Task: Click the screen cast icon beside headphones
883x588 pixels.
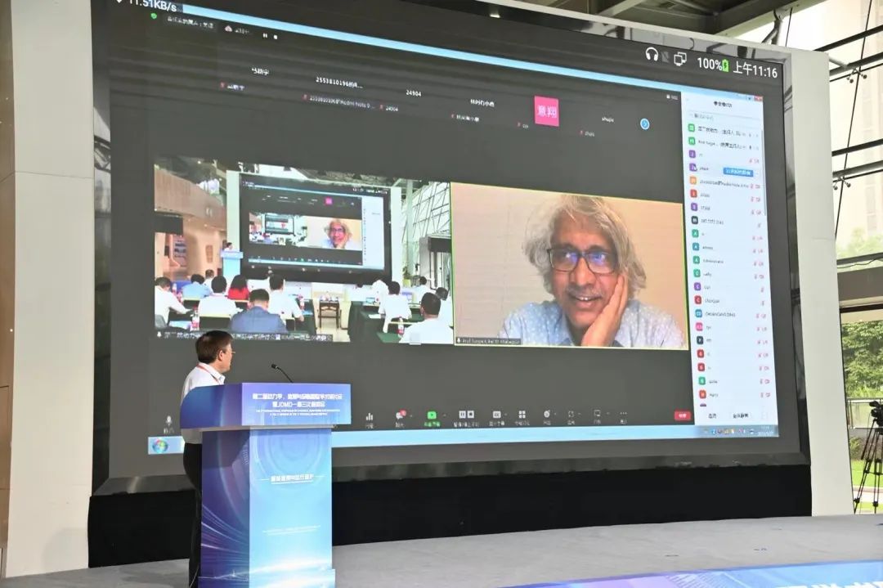Action: 679,58
